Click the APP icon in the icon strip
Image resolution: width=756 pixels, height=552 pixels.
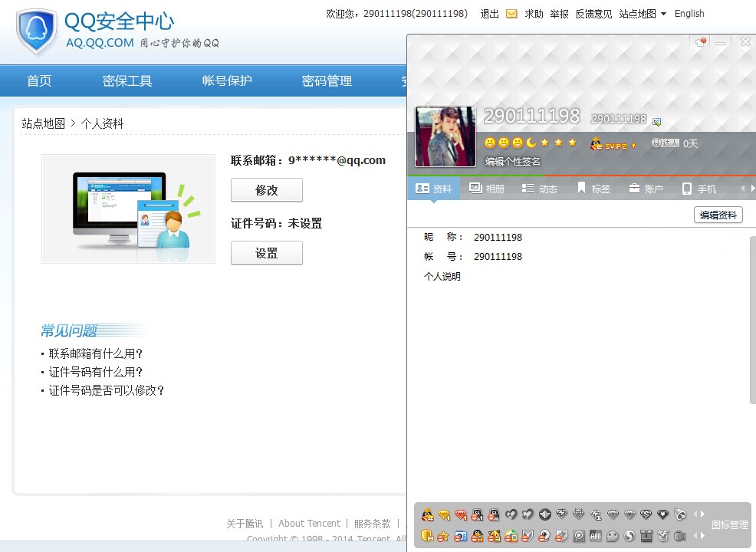[596, 536]
